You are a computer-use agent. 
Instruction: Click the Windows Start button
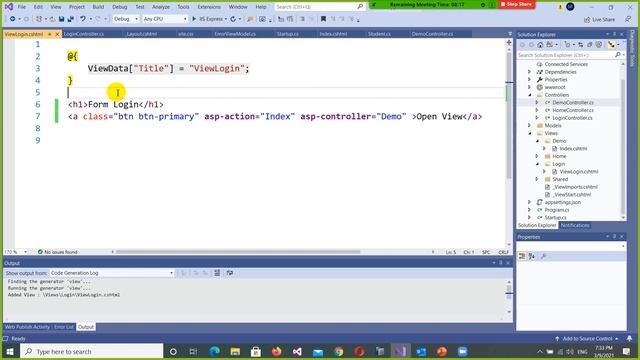click(10, 351)
